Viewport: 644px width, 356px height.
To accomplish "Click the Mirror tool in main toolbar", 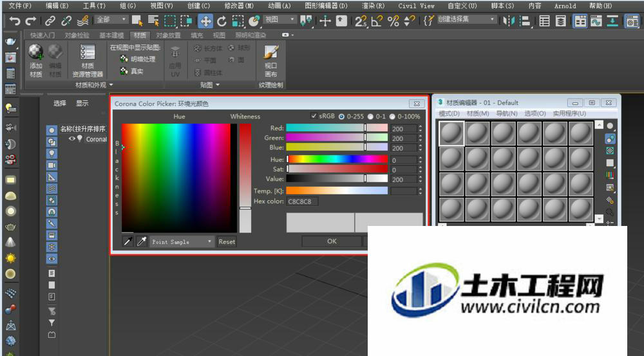I will tap(509, 21).
